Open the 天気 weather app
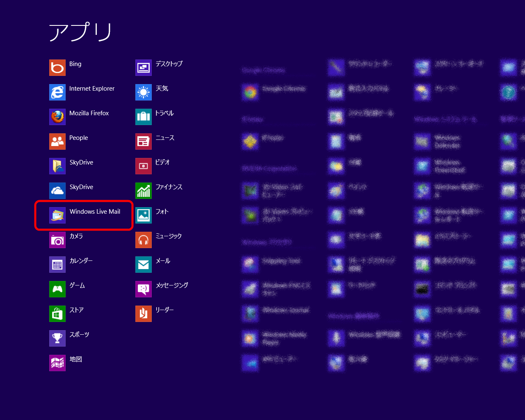 pos(144,92)
